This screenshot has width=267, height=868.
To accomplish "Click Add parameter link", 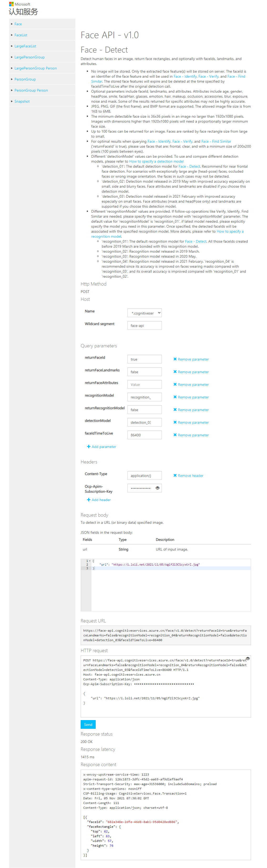I will click(101, 447).
